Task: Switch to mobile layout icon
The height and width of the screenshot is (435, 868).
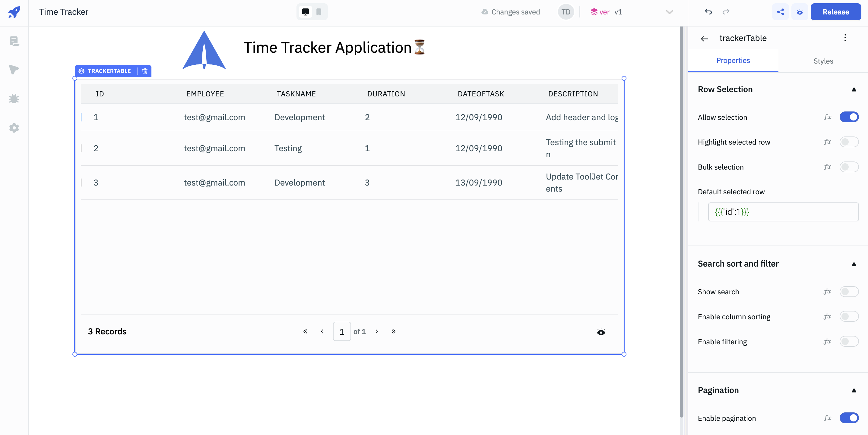Action: tap(319, 12)
